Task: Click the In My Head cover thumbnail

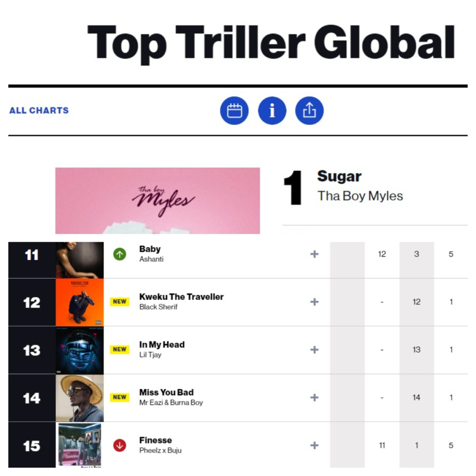Action: pyautogui.click(x=79, y=350)
